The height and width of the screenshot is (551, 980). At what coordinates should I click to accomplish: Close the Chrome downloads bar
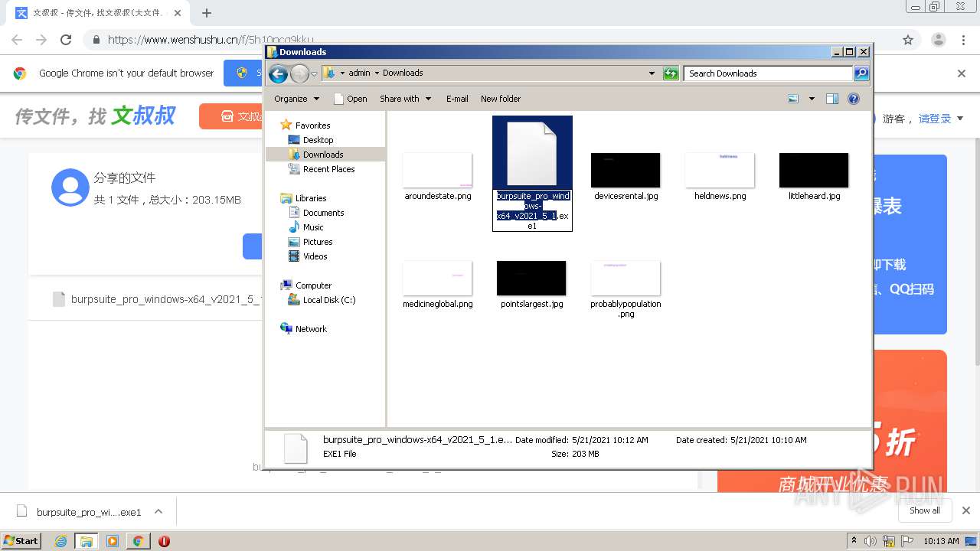(x=966, y=510)
